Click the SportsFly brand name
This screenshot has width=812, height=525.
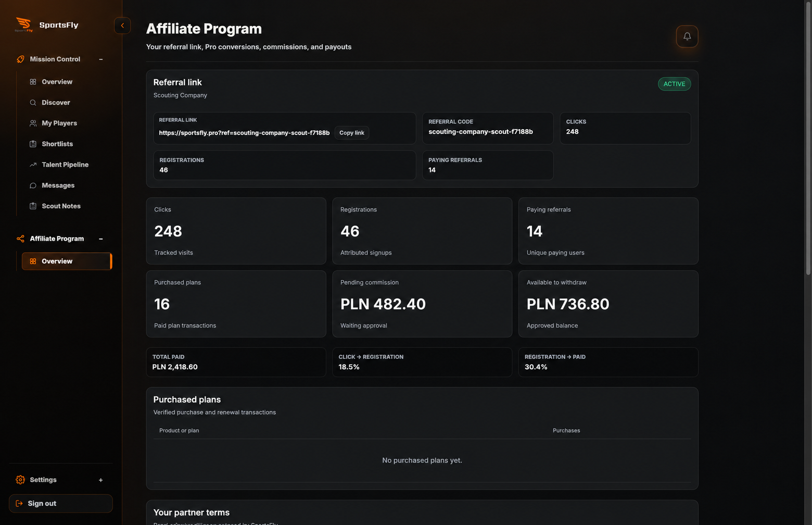59,25
